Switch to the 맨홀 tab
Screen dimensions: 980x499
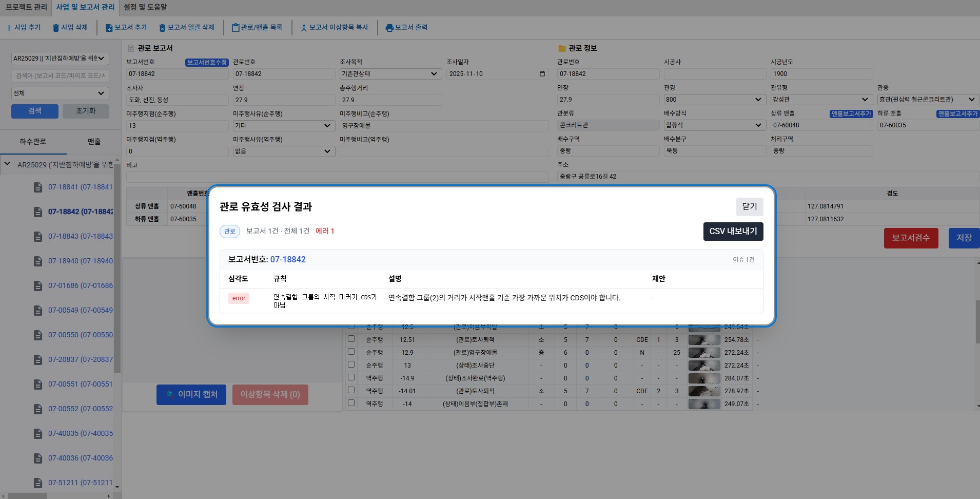pos(94,142)
